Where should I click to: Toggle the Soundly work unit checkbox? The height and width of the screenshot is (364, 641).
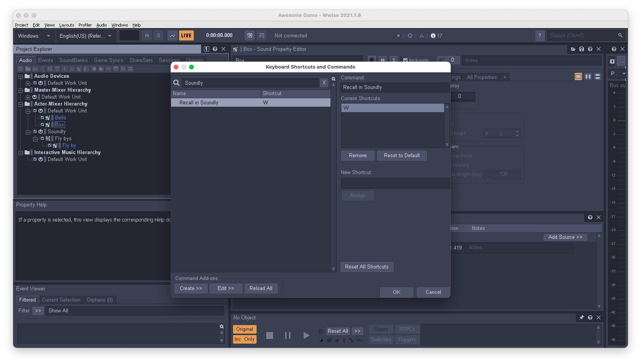coord(35,132)
